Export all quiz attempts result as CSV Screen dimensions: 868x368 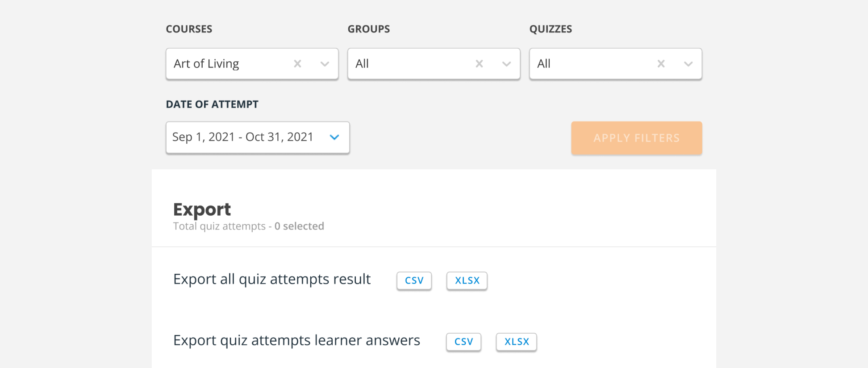point(414,280)
